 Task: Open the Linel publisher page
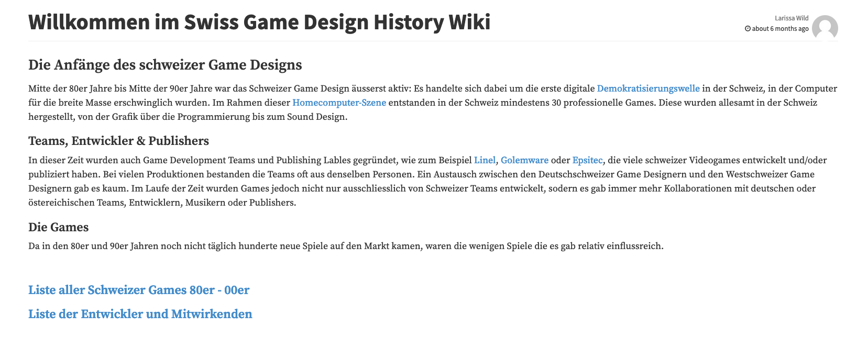485,160
